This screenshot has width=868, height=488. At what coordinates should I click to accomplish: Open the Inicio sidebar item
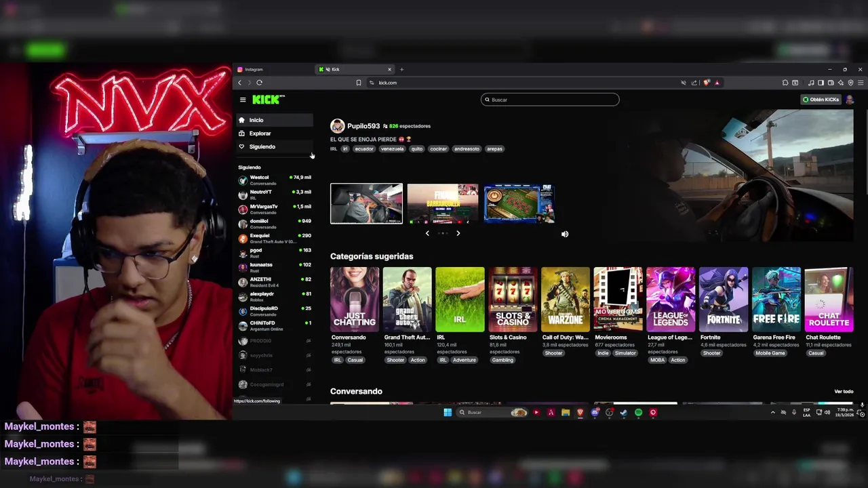click(275, 120)
